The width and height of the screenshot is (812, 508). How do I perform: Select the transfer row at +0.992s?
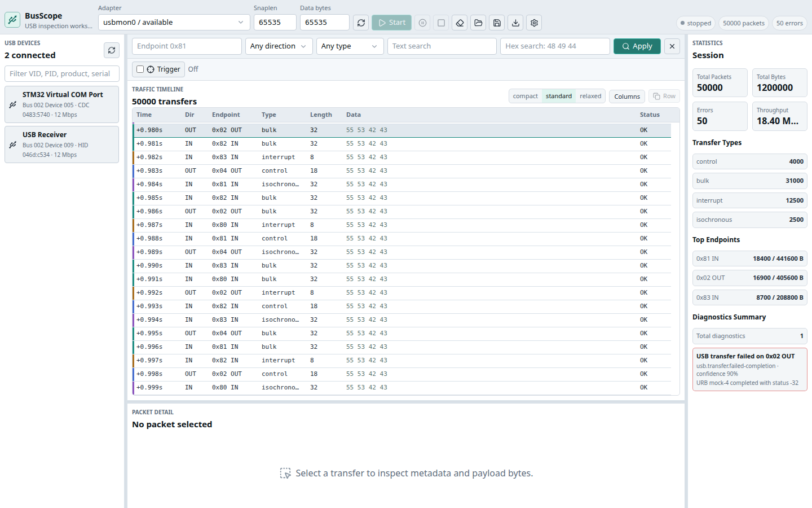coord(402,292)
